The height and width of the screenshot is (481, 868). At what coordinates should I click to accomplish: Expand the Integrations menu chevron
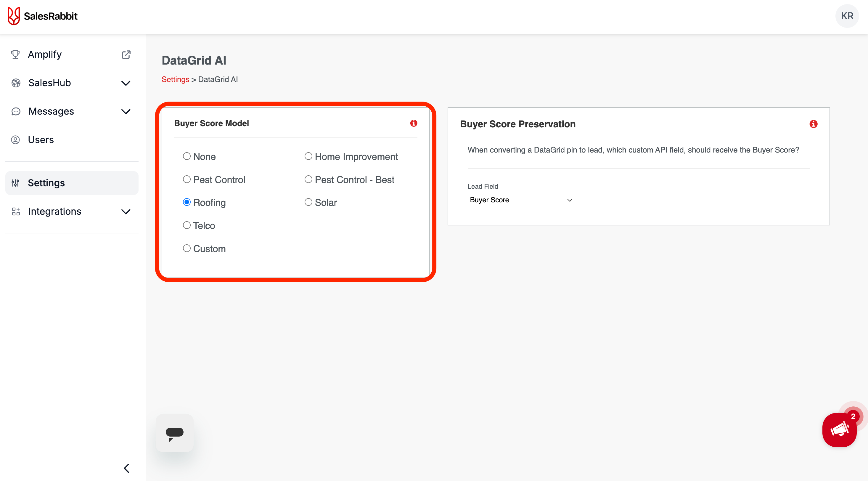(x=126, y=212)
